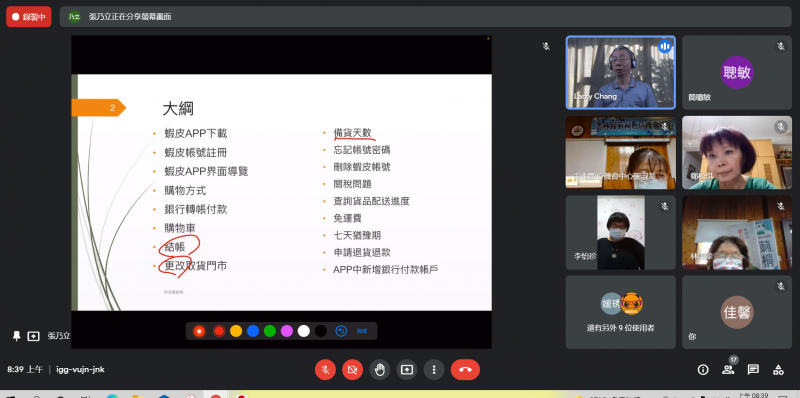Click the muted mic icon on your 佳馨 tile
The width and height of the screenshot is (800, 398).
tap(781, 286)
